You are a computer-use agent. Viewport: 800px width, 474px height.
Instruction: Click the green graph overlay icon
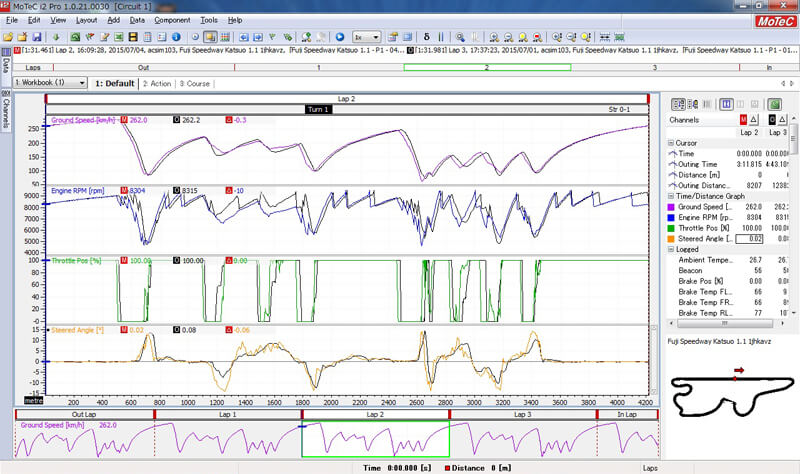[x=619, y=37]
